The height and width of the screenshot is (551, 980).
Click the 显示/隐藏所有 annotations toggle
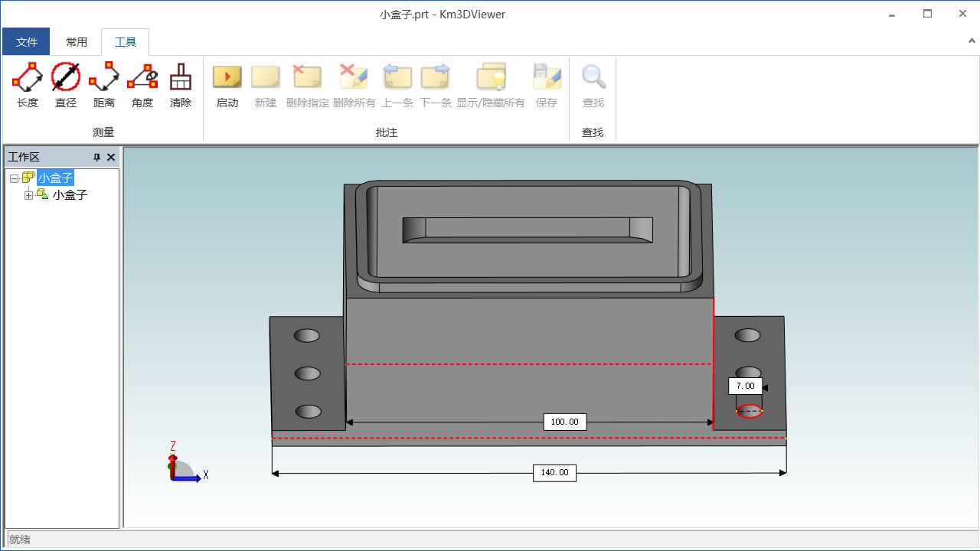click(x=491, y=85)
